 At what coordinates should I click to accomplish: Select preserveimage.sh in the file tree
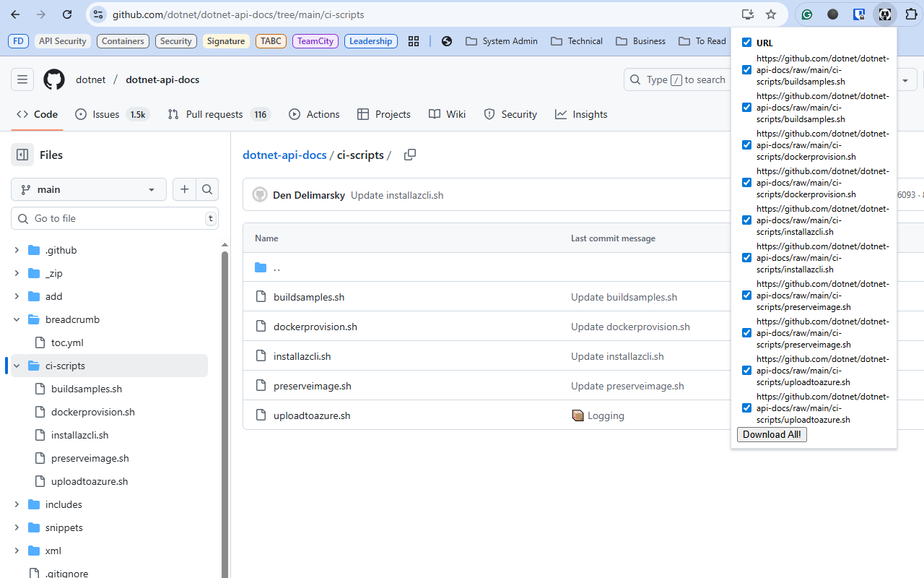coord(90,458)
